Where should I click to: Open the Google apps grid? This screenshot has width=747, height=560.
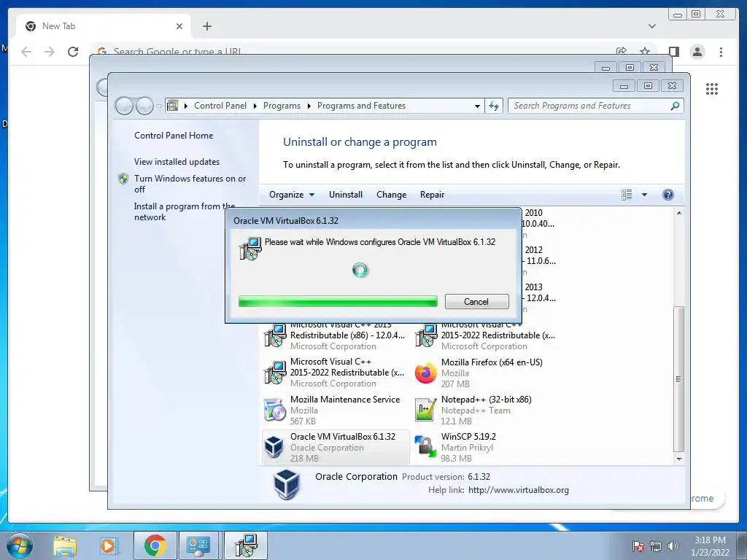click(x=712, y=88)
